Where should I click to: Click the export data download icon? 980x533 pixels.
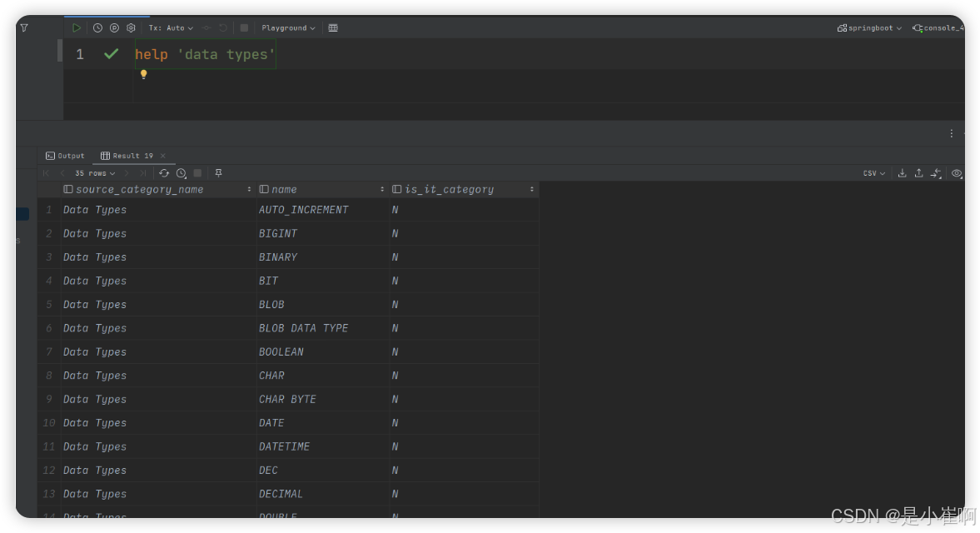point(902,173)
